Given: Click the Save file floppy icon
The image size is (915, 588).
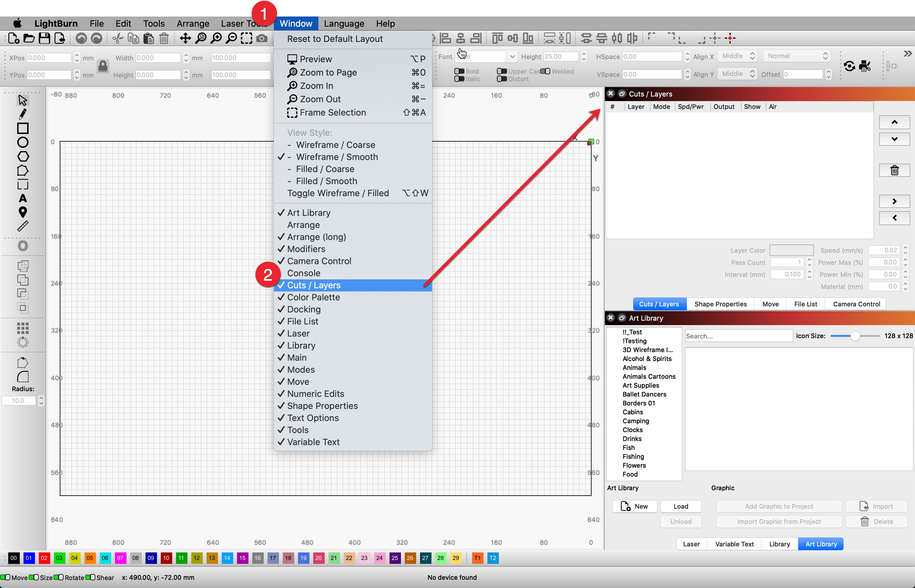Looking at the screenshot, I should (44, 38).
